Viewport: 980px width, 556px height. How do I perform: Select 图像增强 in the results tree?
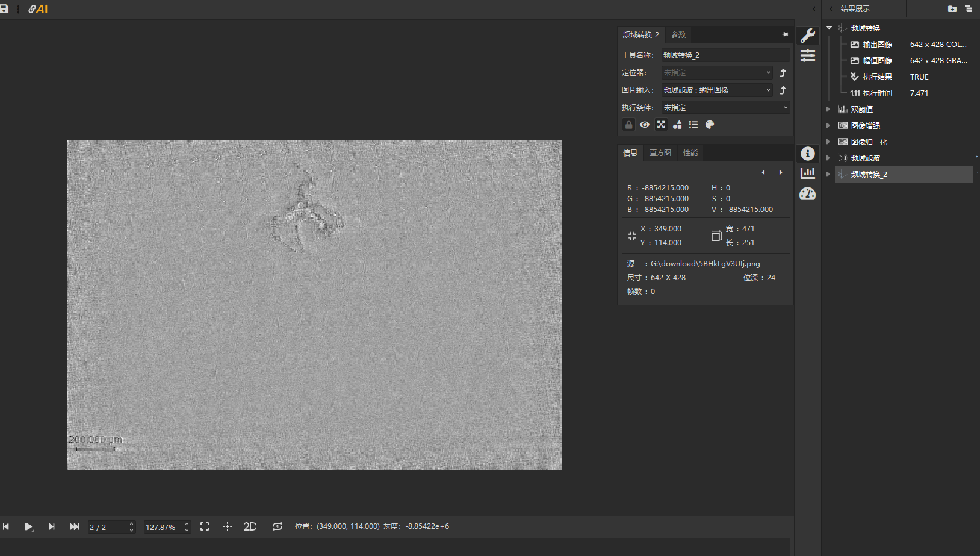click(865, 126)
